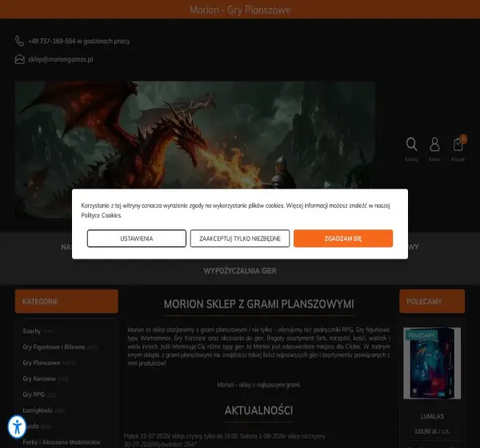The image size is (480, 448).
Task: Open Gry Figurkowe i Bitewne category
Action: tap(54, 347)
